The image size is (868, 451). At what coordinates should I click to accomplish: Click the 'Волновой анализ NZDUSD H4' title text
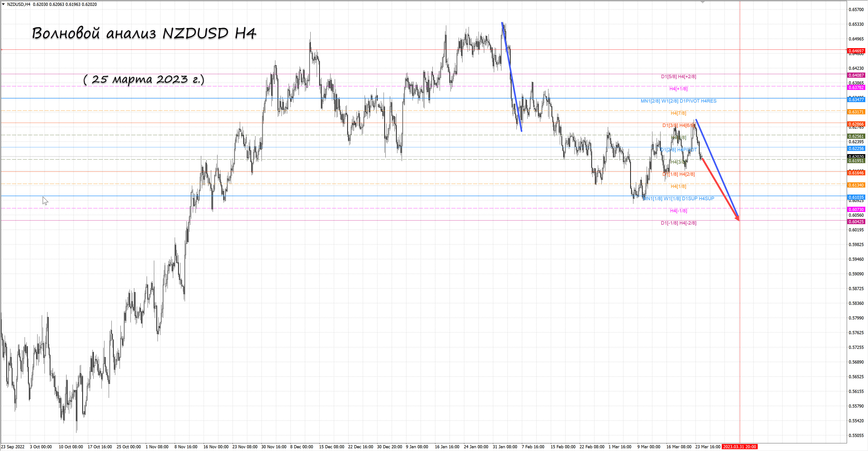pos(144,33)
